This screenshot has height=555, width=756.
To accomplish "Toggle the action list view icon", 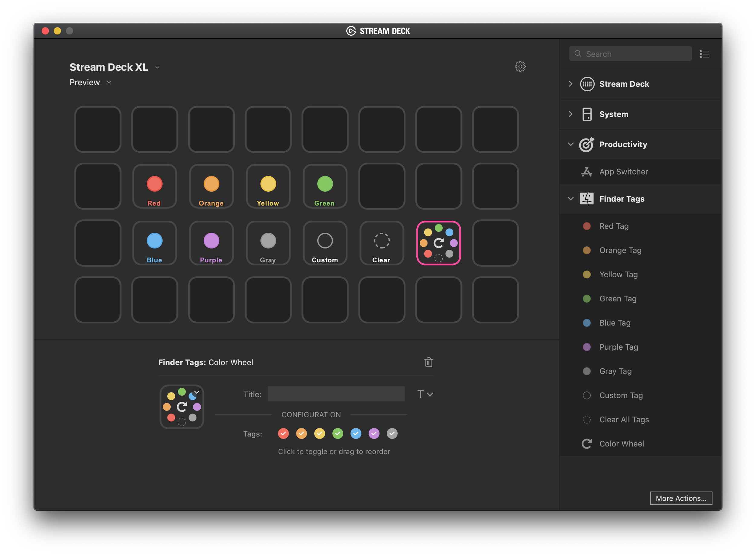I will 704,54.
